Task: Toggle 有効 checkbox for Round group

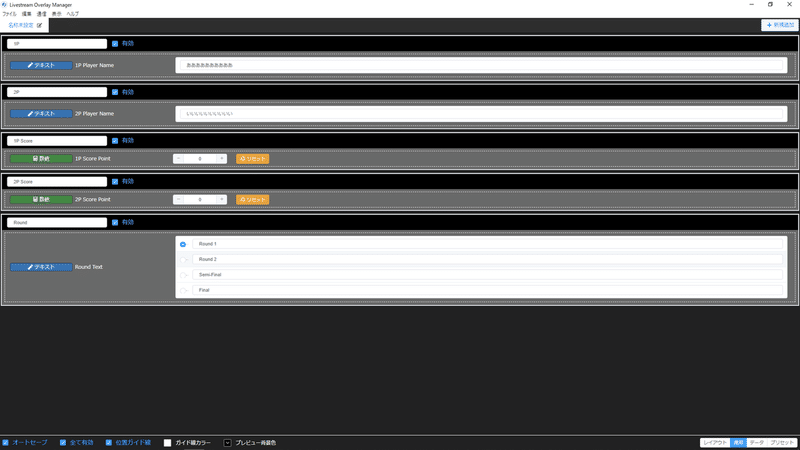Action: [x=115, y=222]
